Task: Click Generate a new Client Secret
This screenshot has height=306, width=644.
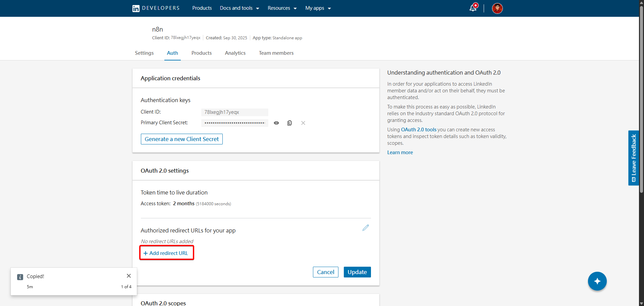Action: coord(181,139)
